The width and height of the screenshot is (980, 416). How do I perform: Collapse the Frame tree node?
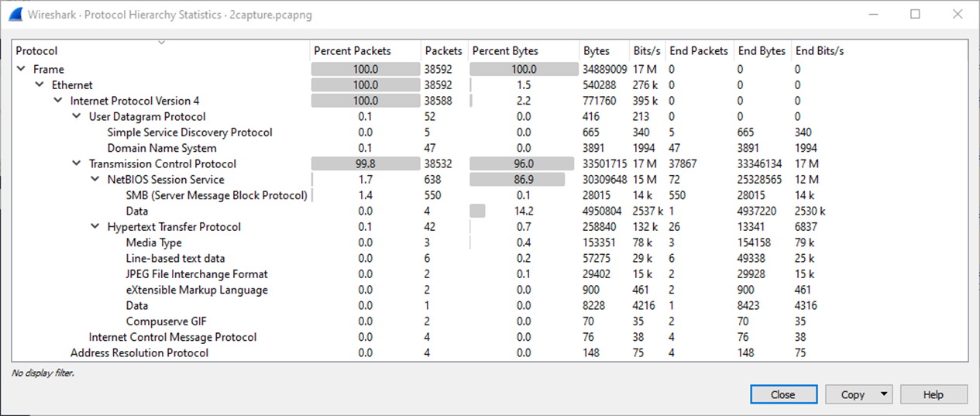21,70
